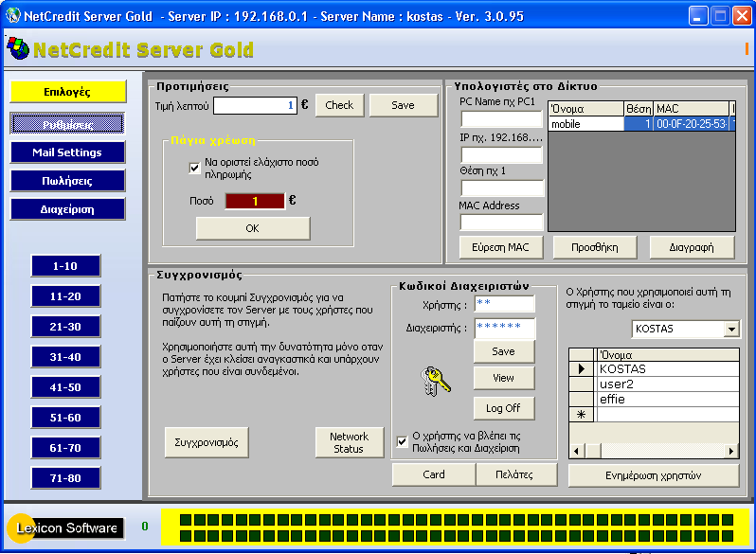Image resolution: width=756 pixels, height=554 pixels.
Task: Open the Επιλογές menu button
Action: pyautogui.click(x=67, y=92)
